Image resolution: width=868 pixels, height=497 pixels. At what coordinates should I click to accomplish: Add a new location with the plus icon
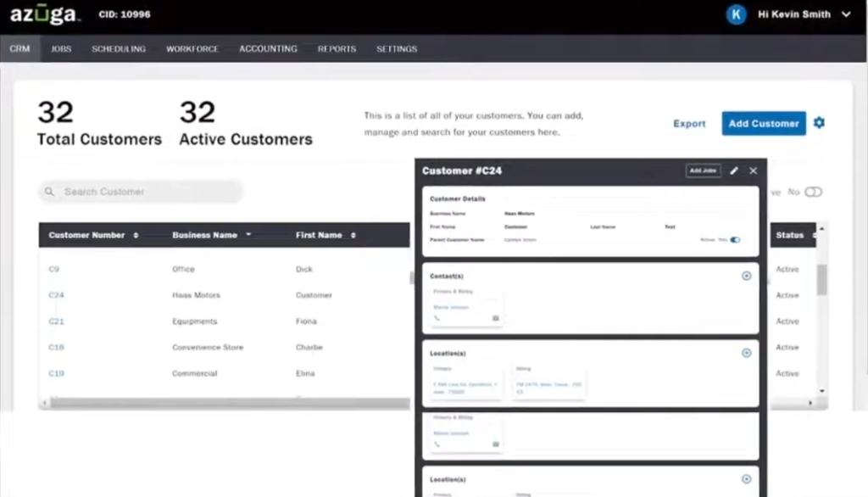pyautogui.click(x=746, y=353)
